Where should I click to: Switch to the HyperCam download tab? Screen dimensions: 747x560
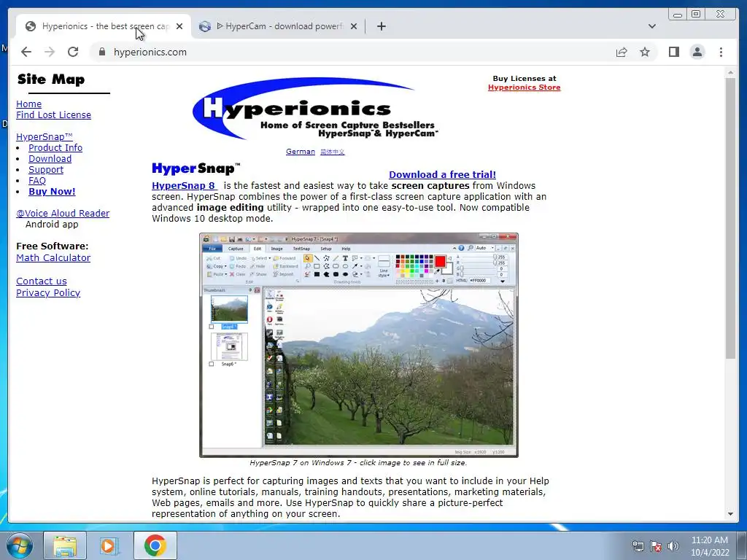pos(278,26)
